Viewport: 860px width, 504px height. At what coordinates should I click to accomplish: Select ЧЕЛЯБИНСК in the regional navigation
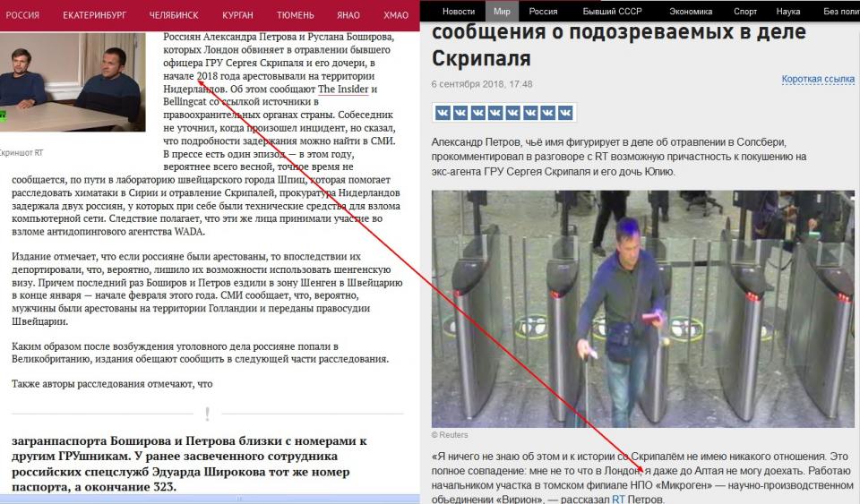[x=174, y=15]
